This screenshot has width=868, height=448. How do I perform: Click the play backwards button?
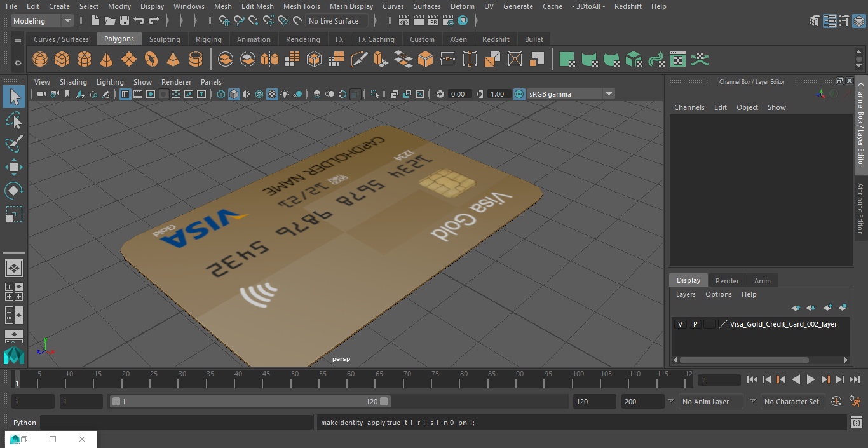[x=796, y=379]
